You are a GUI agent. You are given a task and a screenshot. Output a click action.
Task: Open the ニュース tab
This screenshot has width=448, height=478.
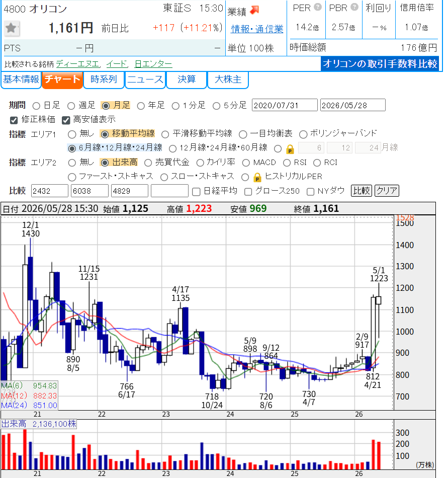click(145, 79)
